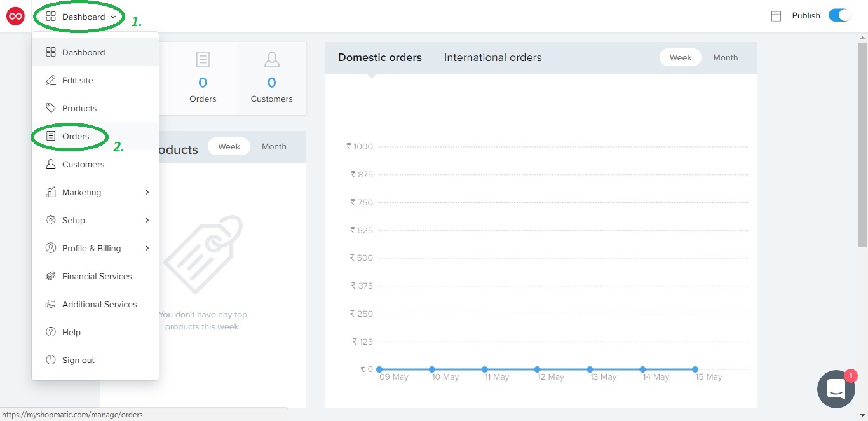Click the Orders document icon in stats card
The height and width of the screenshot is (421, 868).
point(203,60)
